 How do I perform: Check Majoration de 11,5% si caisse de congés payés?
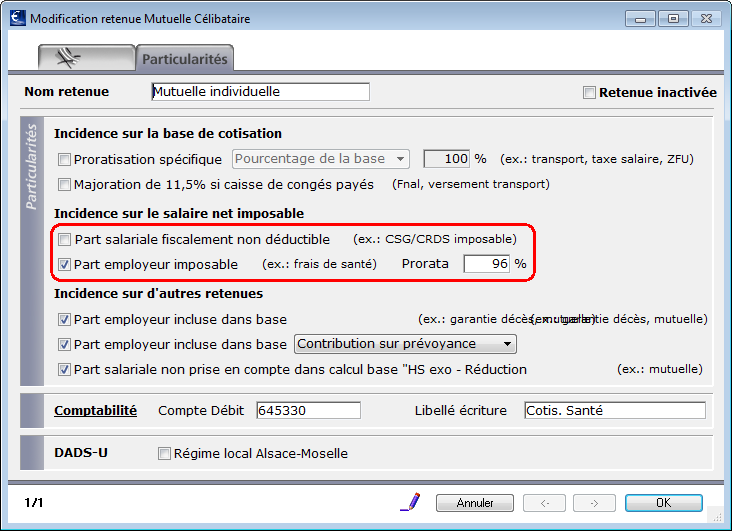(64, 184)
